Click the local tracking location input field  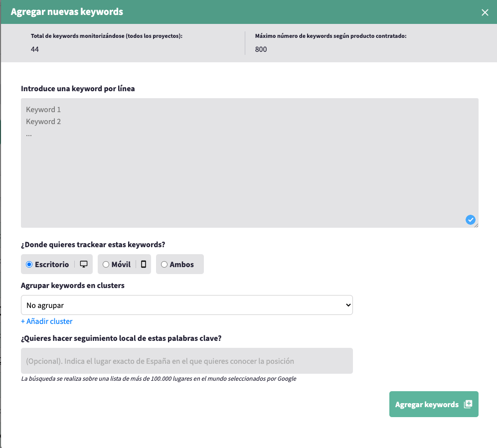186,361
